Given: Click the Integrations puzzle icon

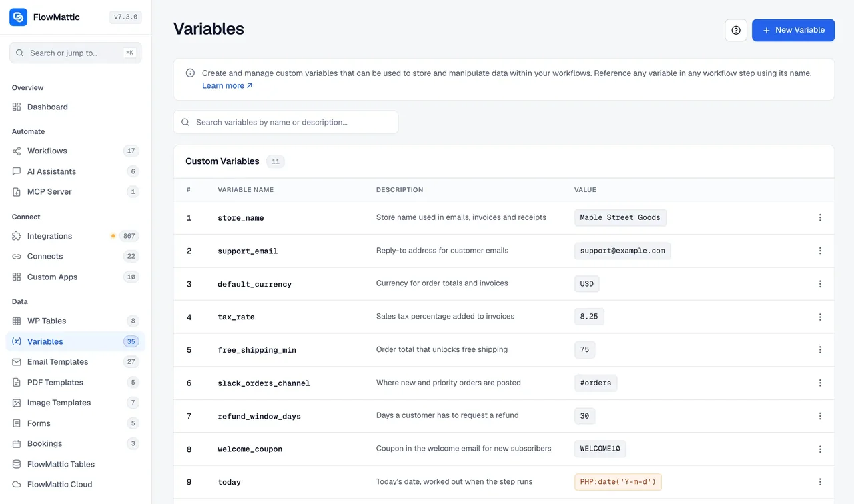Looking at the screenshot, I should pos(17,236).
